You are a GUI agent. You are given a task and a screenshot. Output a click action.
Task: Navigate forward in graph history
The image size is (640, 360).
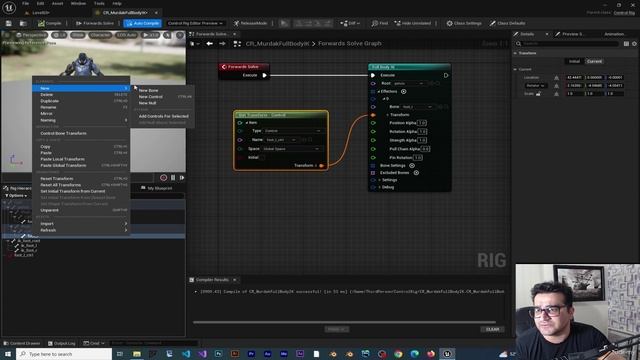coord(222,43)
